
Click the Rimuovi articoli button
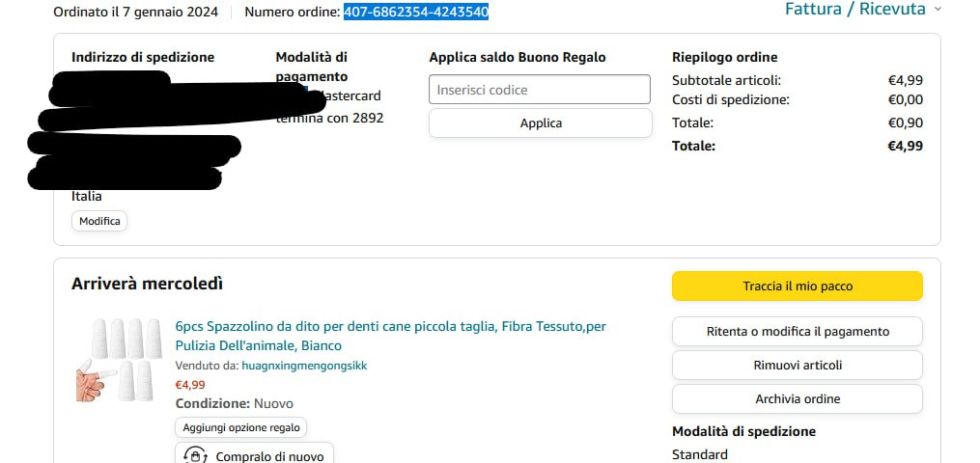click(x=798, y=365)
